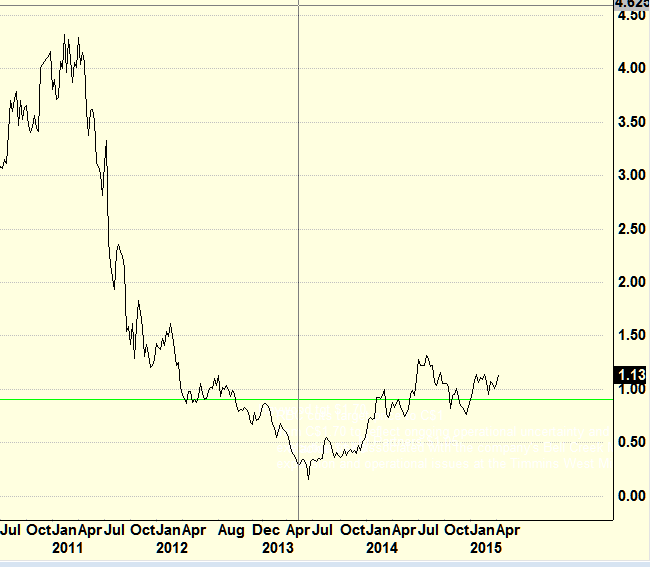Screen dimensions: 650x567
Task: Click the 2011 year label
Action: coord(68,548)
